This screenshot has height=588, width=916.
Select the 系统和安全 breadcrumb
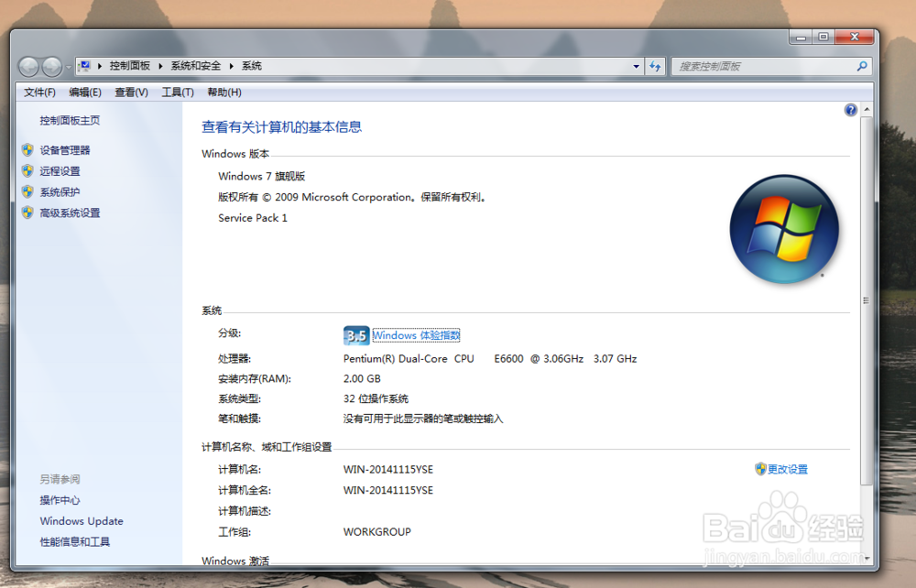196,66
